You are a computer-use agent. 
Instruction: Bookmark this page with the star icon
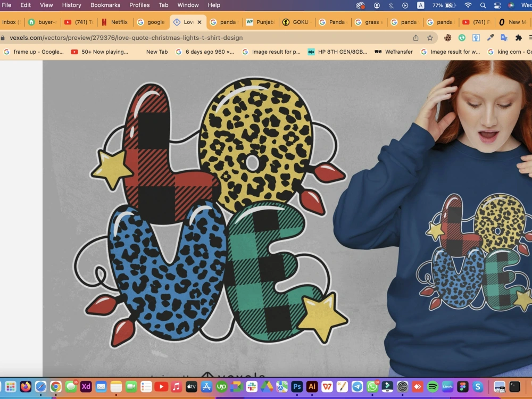(x=430, y=38)
